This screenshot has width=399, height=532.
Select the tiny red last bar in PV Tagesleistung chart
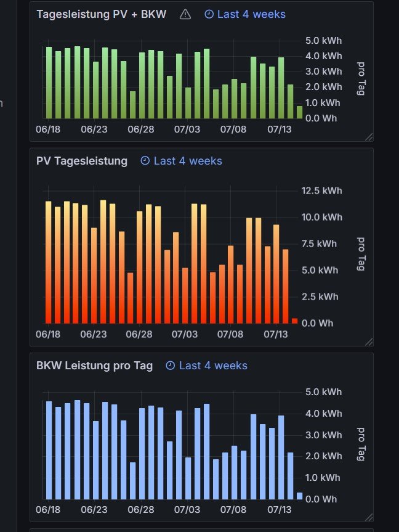click(294, 321)
